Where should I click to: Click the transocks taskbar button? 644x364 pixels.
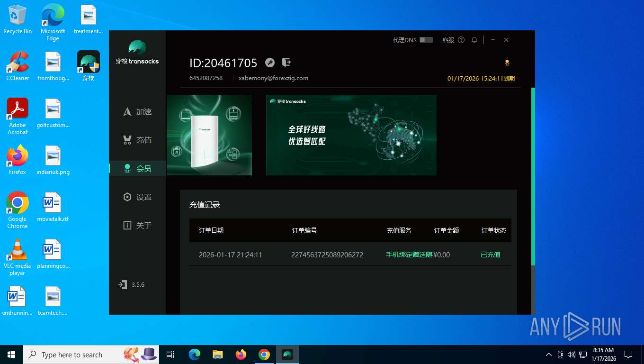(x=287, y=355)
